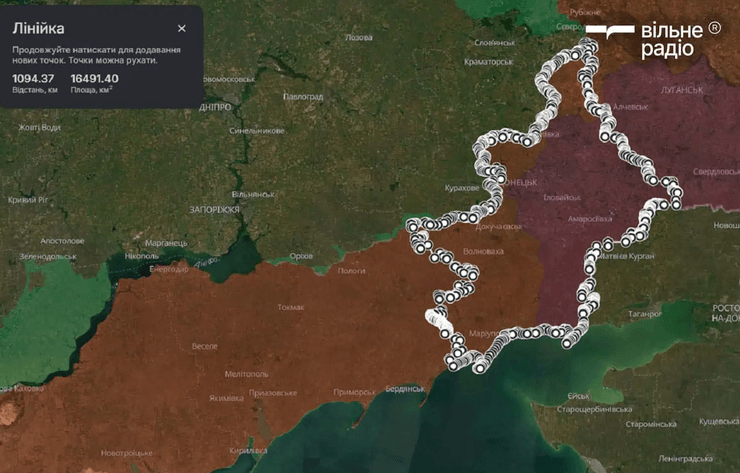
Task: Click the ДНІПРО city label
Action: (215, 106)
